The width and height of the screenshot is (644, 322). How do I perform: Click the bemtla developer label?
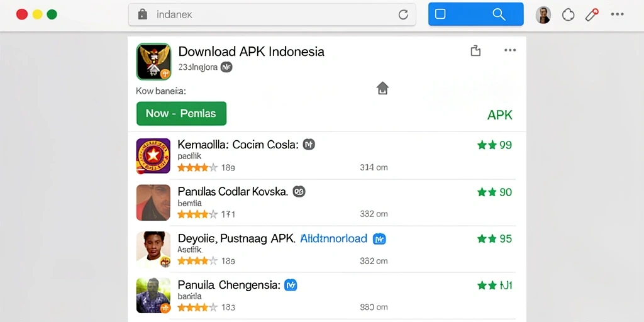point(189,203)
